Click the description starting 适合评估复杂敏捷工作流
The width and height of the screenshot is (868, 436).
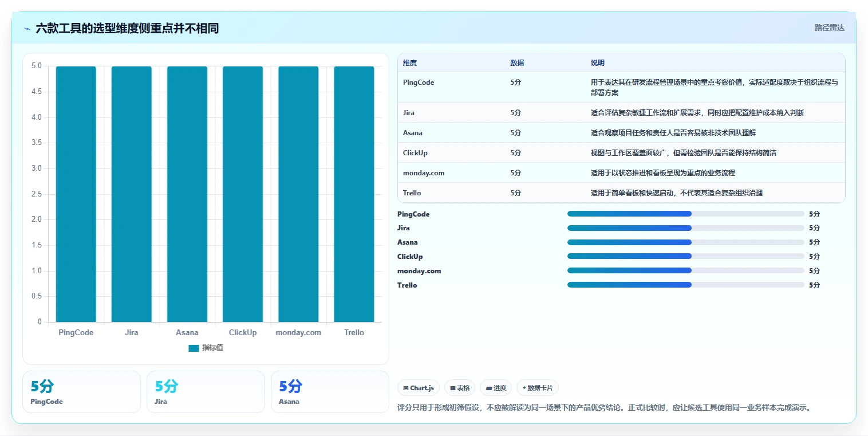[x=697, y=113]
